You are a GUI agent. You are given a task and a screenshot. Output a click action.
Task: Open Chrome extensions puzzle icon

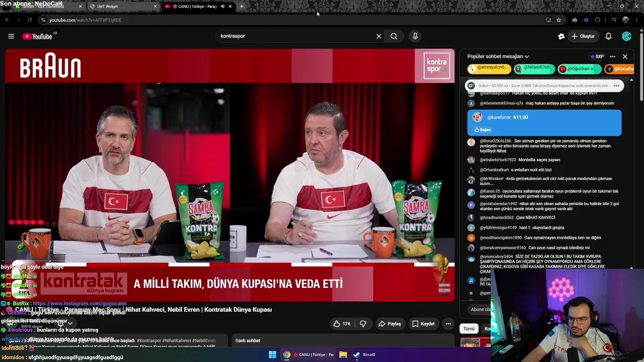pos(597,20)
